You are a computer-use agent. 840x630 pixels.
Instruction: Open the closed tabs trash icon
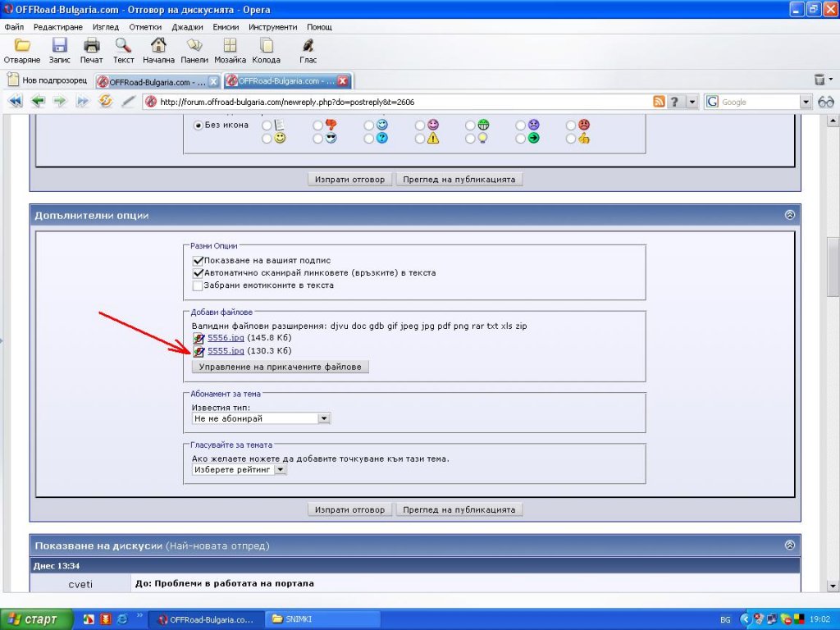point(819,80)
